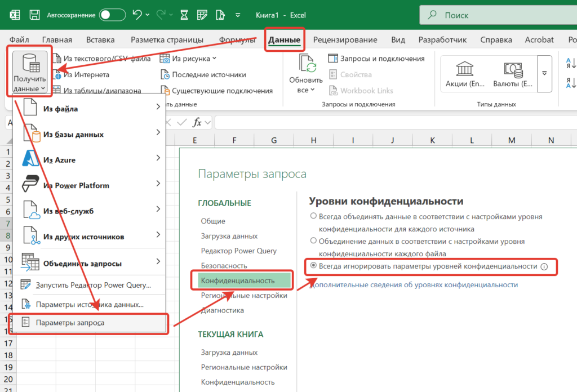Switch to the Справка tab
This screenshot has width=577, height=392.
(x=496, y=40)
